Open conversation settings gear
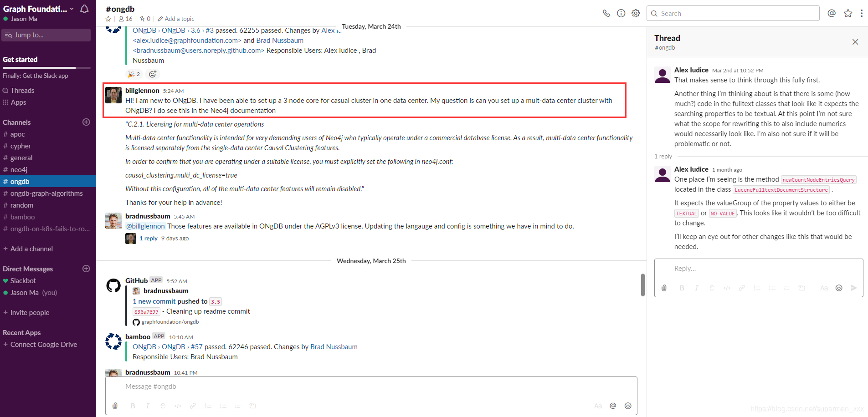The width and height of the screenshot is (868, 417). click(636, 13)
